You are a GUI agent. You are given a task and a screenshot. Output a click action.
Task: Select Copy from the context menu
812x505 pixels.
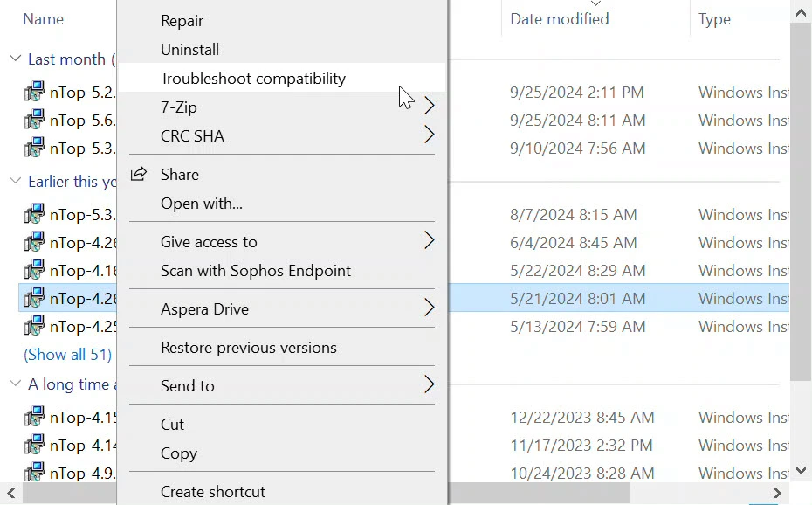point(178,453)
